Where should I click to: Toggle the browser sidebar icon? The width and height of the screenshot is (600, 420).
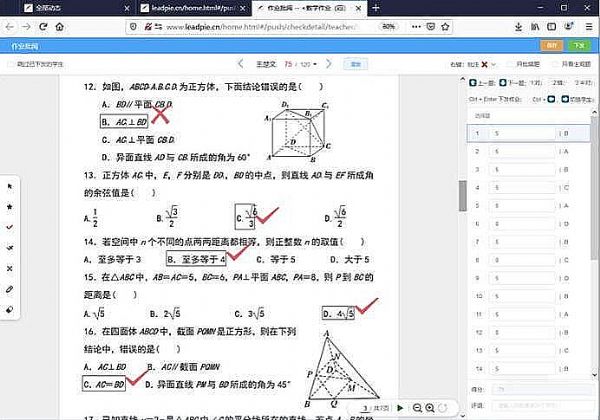click(551, 27)
